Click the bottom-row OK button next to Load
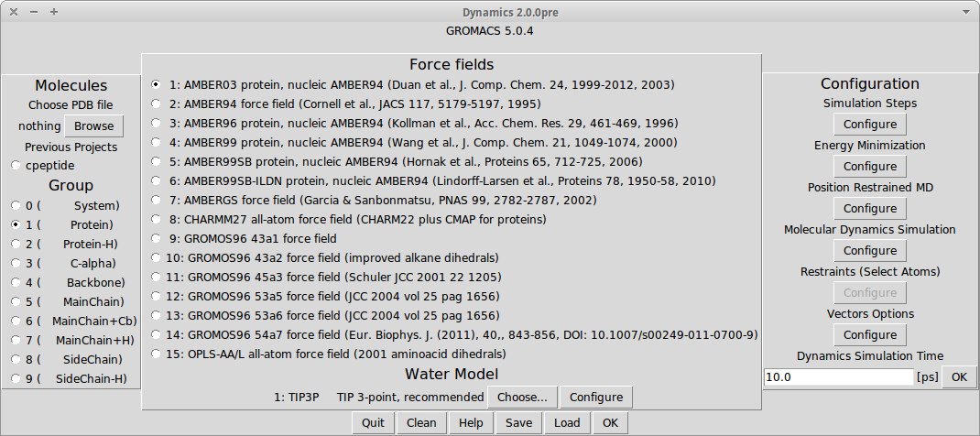Viewport: 980px width, 436px height. pyautogui.click(x=610, y=423)
